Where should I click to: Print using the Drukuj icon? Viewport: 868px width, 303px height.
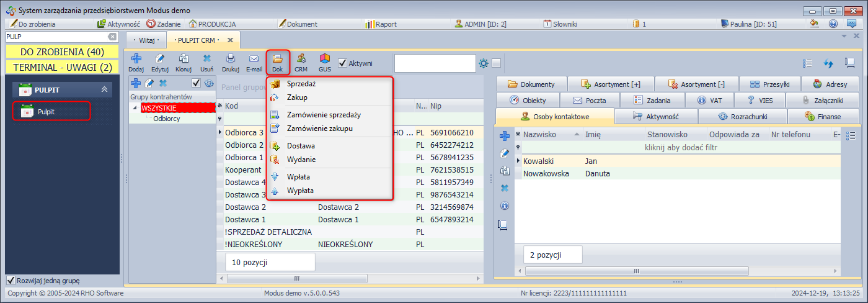[231, 63]
